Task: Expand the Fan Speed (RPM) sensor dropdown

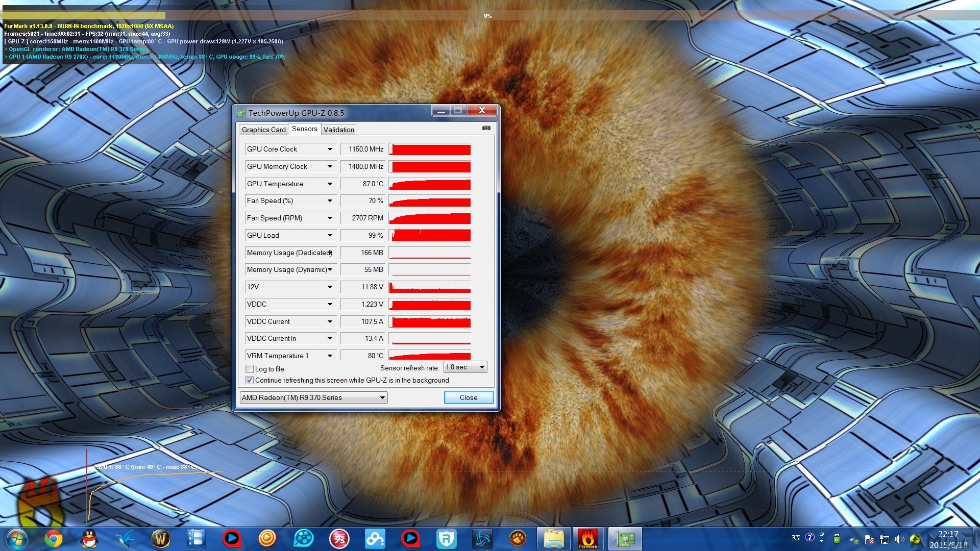Action: [x=330, y=218]
